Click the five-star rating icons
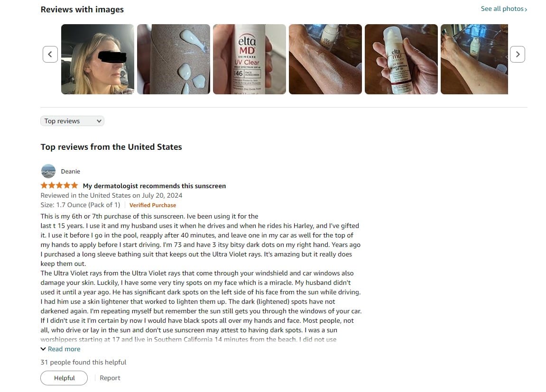The height and width of the screenshot is (392, 546). (59, 185)
